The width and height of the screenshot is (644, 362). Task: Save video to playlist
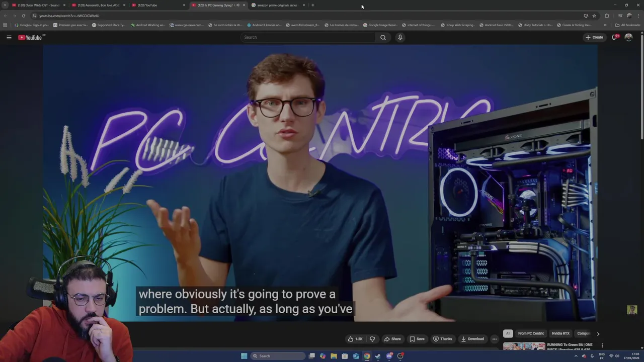click(417, 339)
